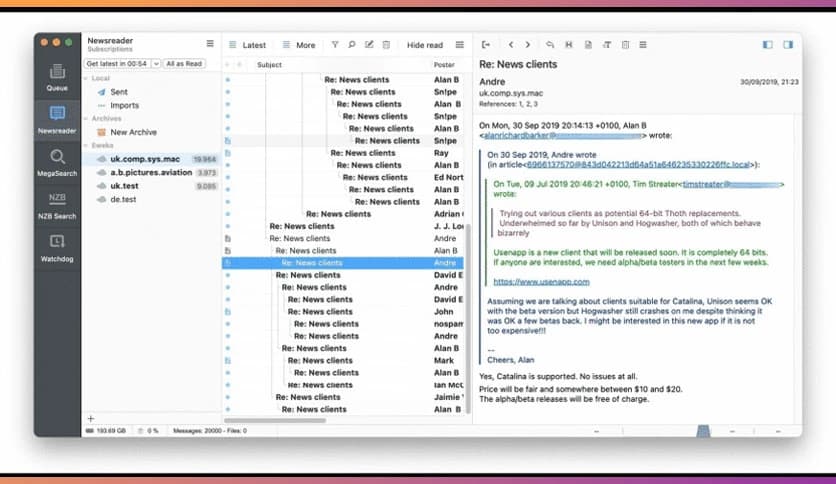The width and height of the screenshot is (836, 484).
Task: Collapse the Local group
Action: click(x=86, y=78)
